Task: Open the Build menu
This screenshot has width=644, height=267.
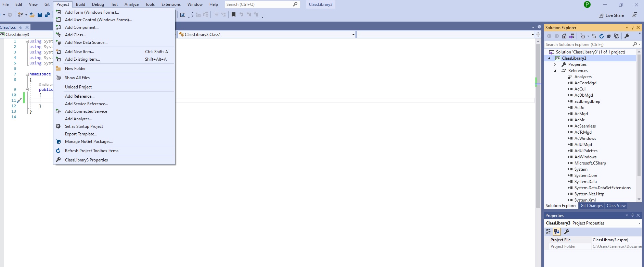Action: tap(80, 4)
